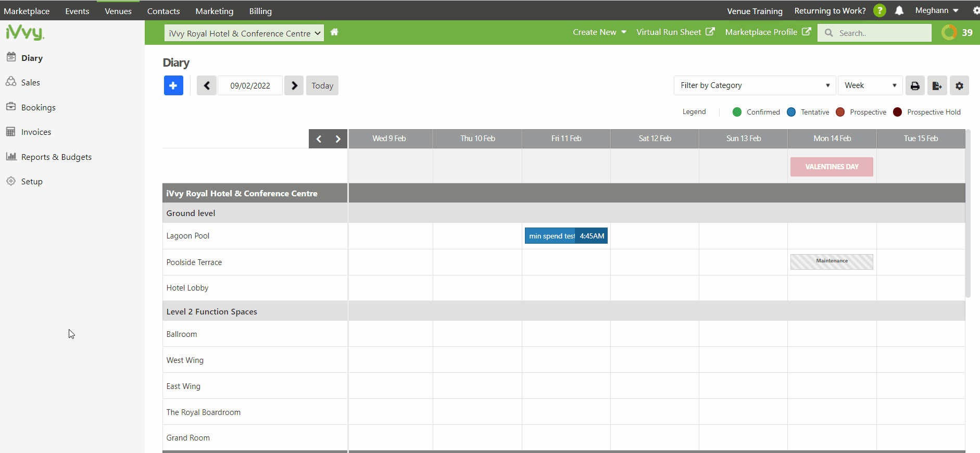Viewport: 980px width, 453px height.
Task: Click the iVvy logo
Action: (x=25, y=32)
